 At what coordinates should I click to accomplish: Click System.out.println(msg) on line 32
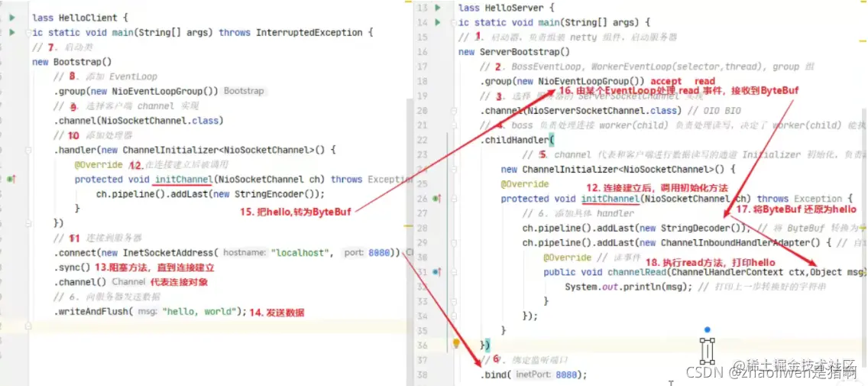(x=628, y=287)
